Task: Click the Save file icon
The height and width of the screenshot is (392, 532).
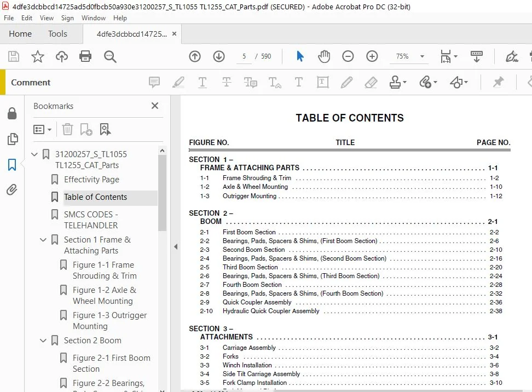Action: pyautogui.click(x=14, y=56)
